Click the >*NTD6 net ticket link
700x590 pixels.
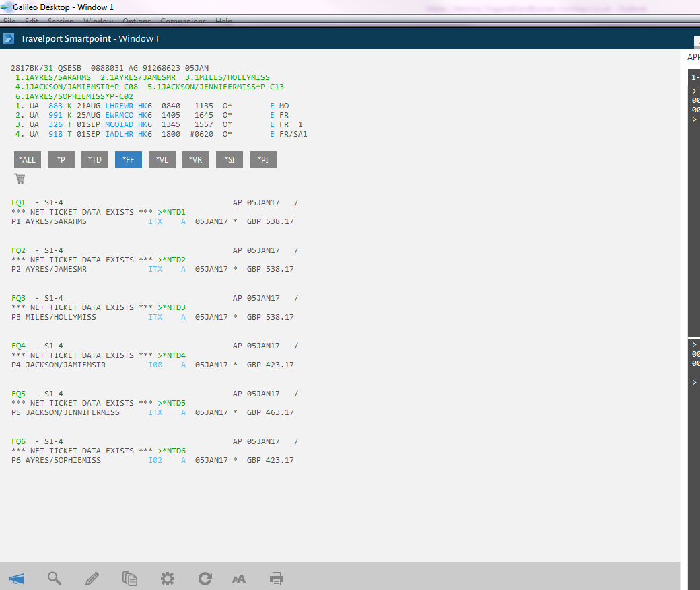(172, 451)
